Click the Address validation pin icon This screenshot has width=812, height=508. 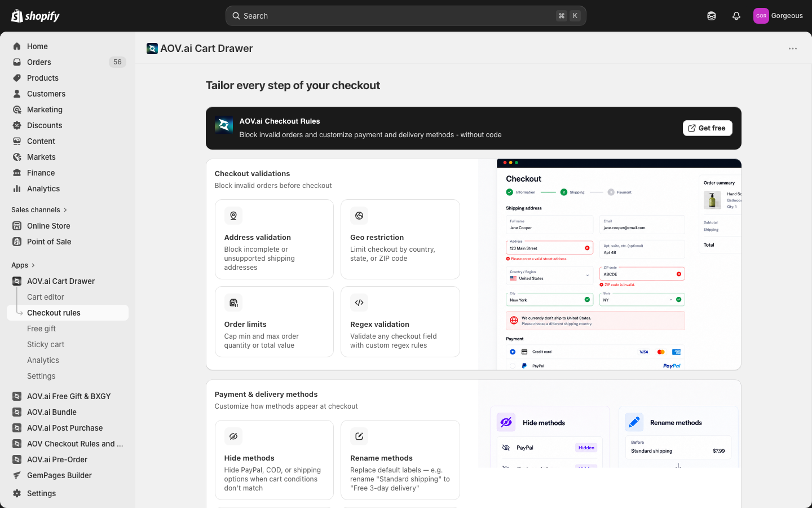233,216
